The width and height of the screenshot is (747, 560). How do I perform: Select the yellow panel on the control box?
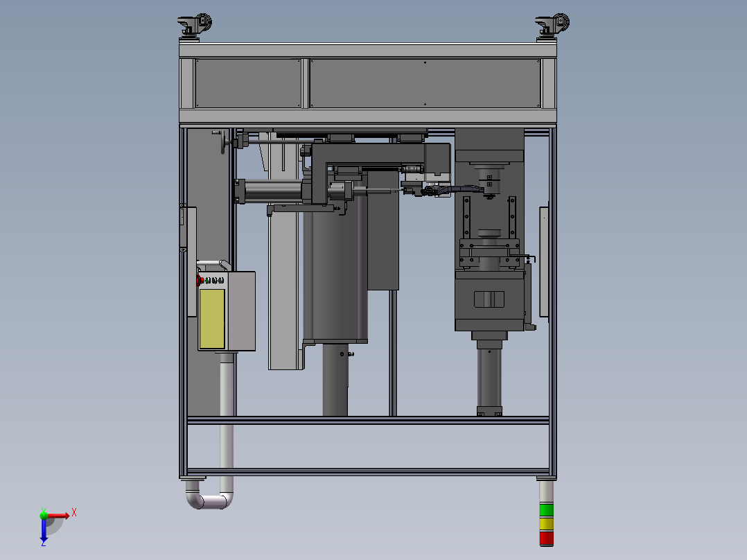[212, 318]
